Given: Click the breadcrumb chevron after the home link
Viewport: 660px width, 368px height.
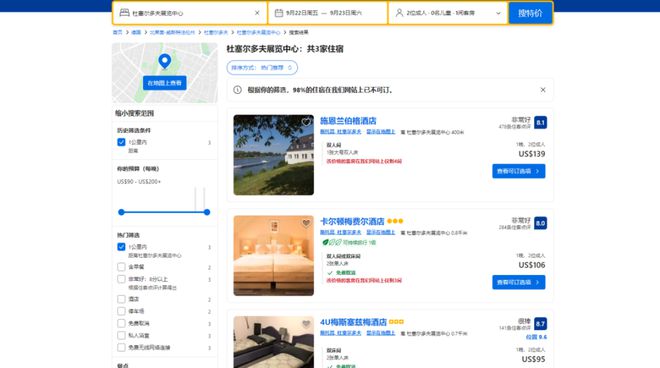Looking at the screenshot, I should (127, 32).
